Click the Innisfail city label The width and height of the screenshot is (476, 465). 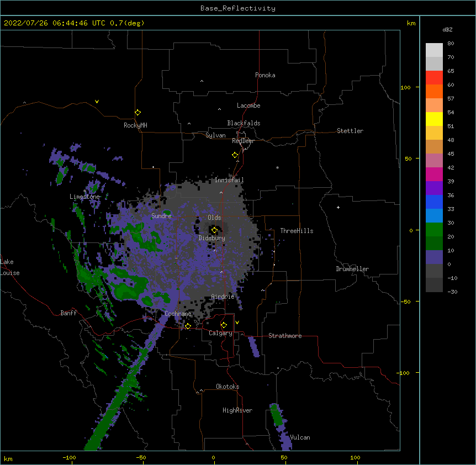point(229,180)
